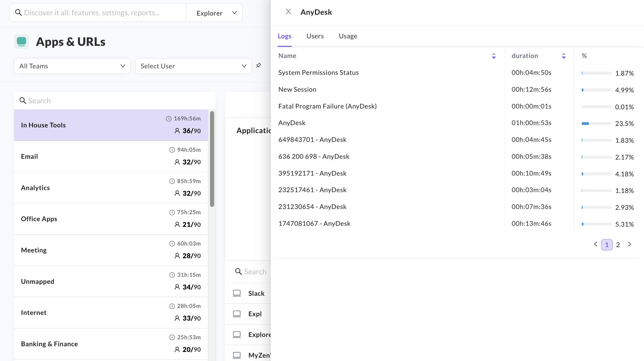Viewport: 644px width, 361px height.
Task: Click the 01h:00m:53s duration value
Action: coord(531,123)
